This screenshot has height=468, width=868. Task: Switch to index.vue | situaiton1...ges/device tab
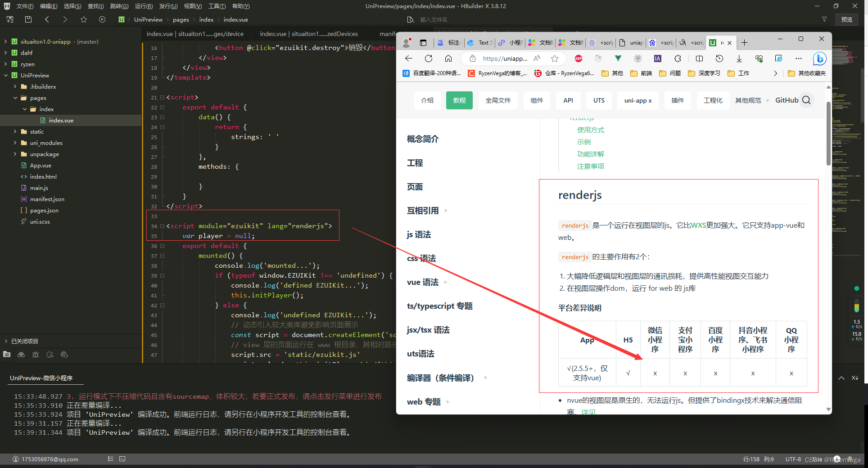(195, 34)
